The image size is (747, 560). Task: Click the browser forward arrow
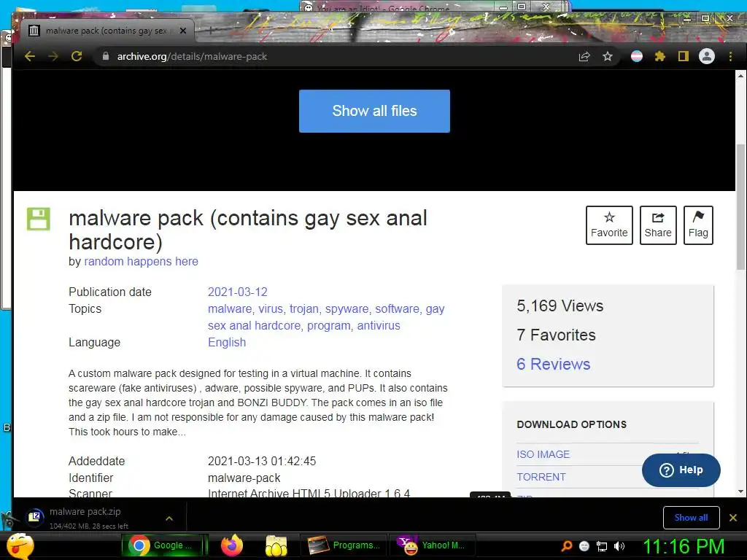(53, 56)
